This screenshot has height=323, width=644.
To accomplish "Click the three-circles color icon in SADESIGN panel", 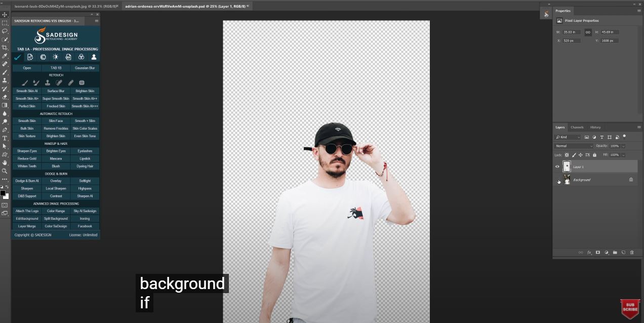I will 81,57.
